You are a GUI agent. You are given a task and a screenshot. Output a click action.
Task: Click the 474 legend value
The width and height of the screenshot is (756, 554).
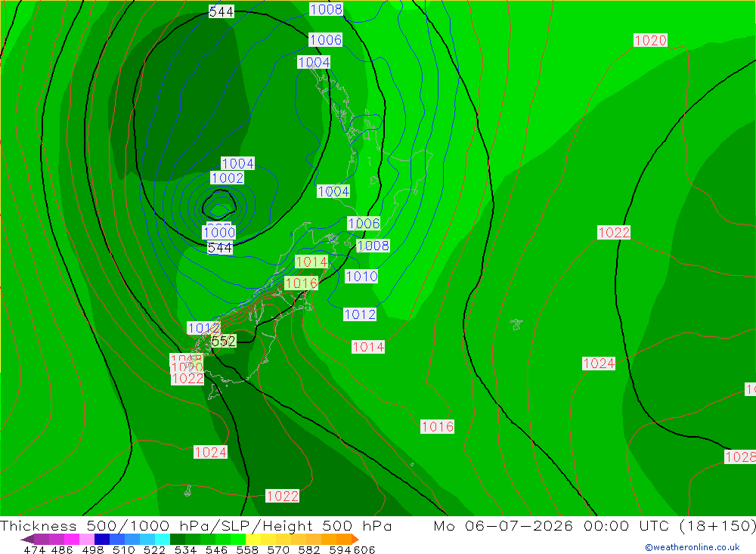pyautogui.click(x=34, y=549)
